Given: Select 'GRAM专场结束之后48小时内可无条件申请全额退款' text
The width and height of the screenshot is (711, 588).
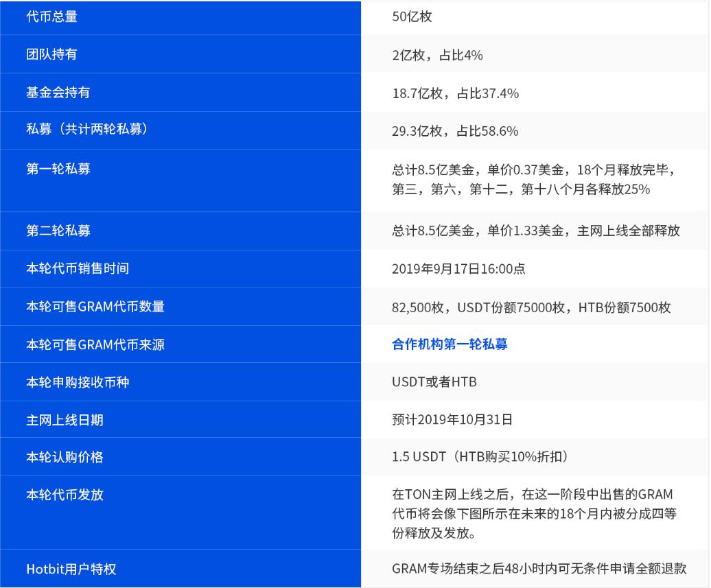Looking at the screenshot, I should point(539,569).
